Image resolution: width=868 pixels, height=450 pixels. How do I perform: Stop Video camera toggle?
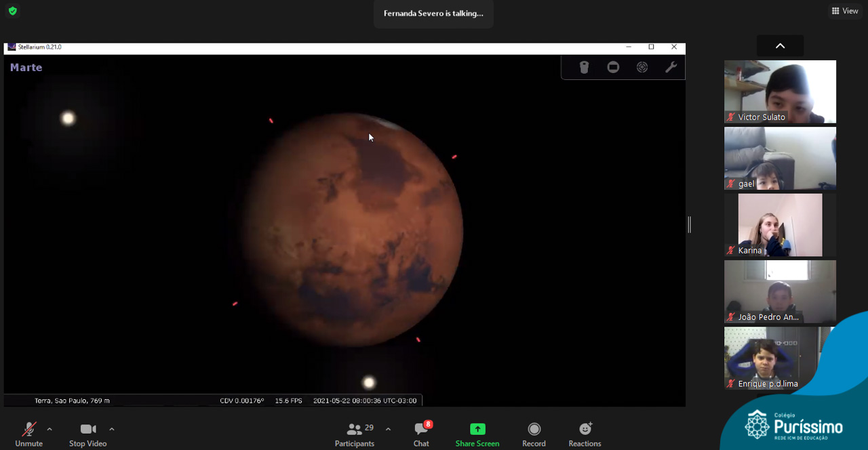click(x=88, y=434)
